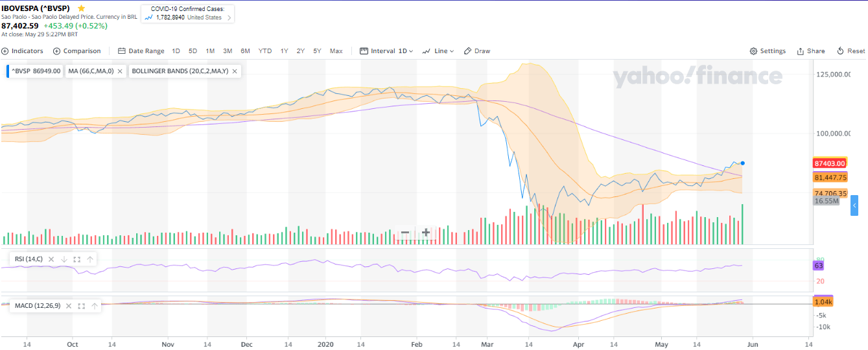
Task: Click the Date Range calendar icon
Action: 121,51
